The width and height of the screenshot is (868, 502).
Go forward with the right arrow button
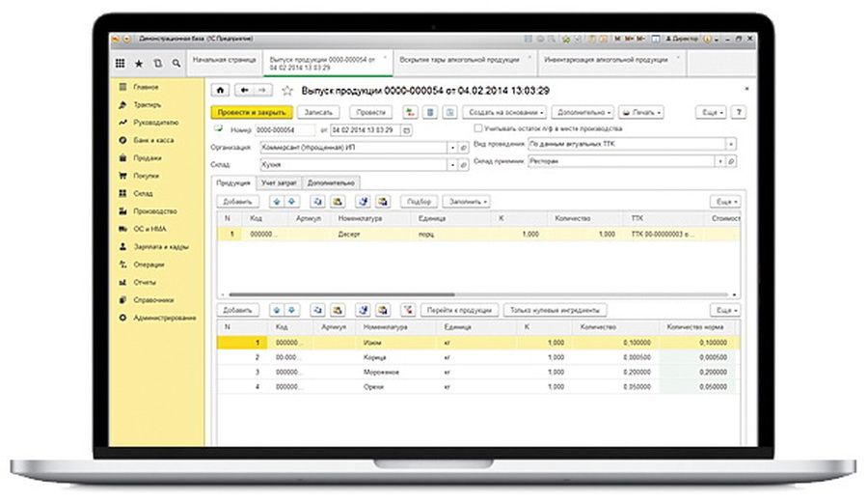point(263,90)
